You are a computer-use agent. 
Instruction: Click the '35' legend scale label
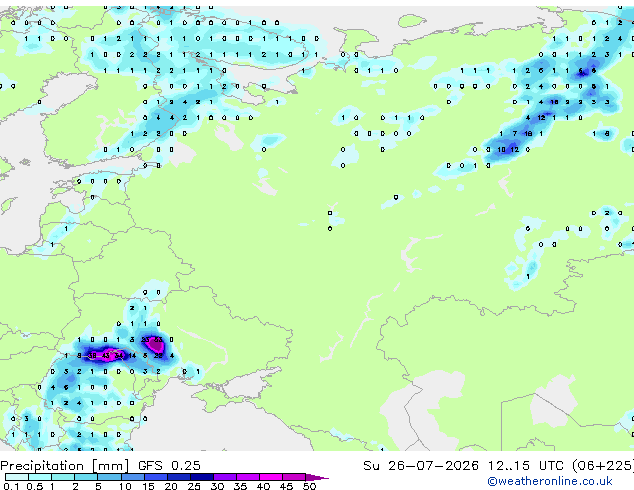pos(241,486)
